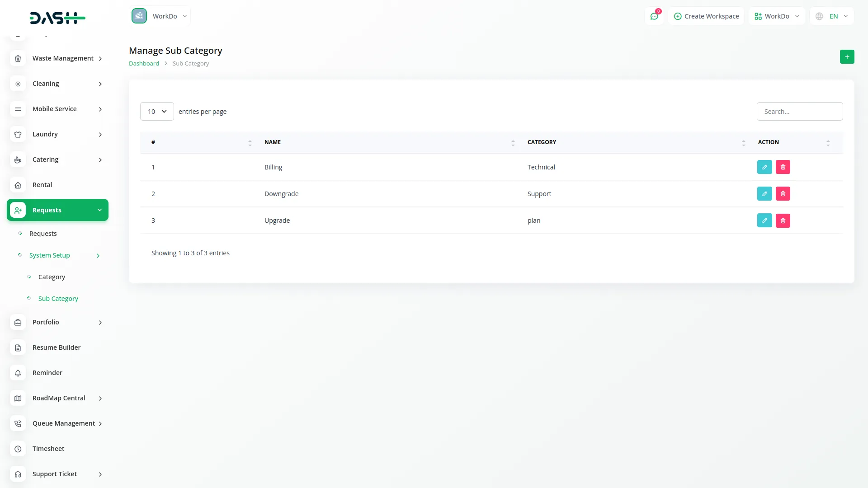Open entries per page dropdown
The width and height of the screenshot is (868, 488).
(x=157, y=112)
